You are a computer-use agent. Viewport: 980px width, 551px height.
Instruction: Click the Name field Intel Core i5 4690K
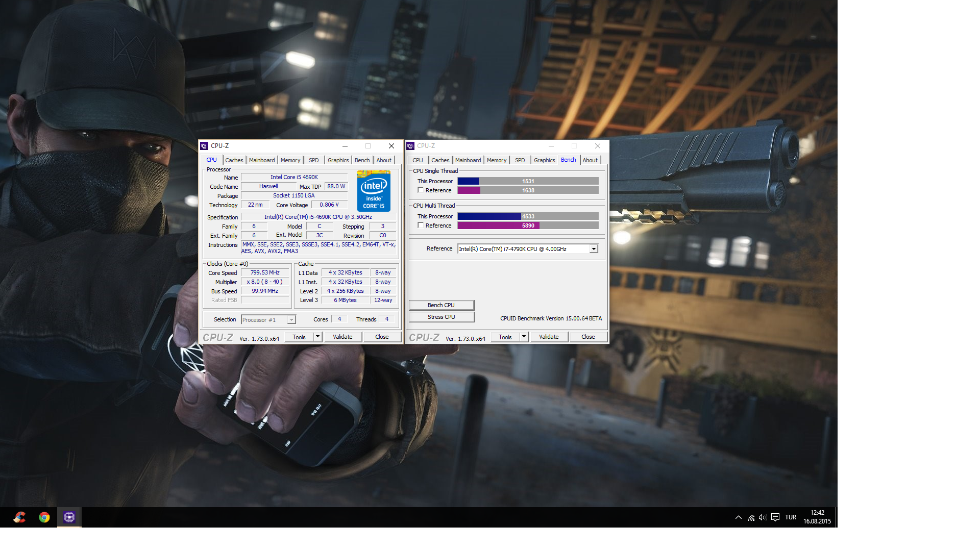[x=294, y=178]
